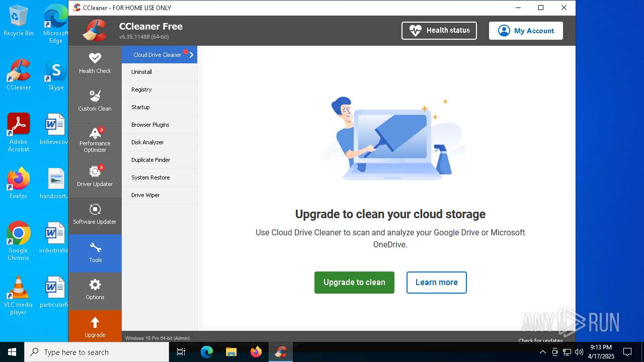The width and height of the screenshot is (644, 362).
Task: Select the Microsoft Edge desktop shortcut
Action: 55,24
